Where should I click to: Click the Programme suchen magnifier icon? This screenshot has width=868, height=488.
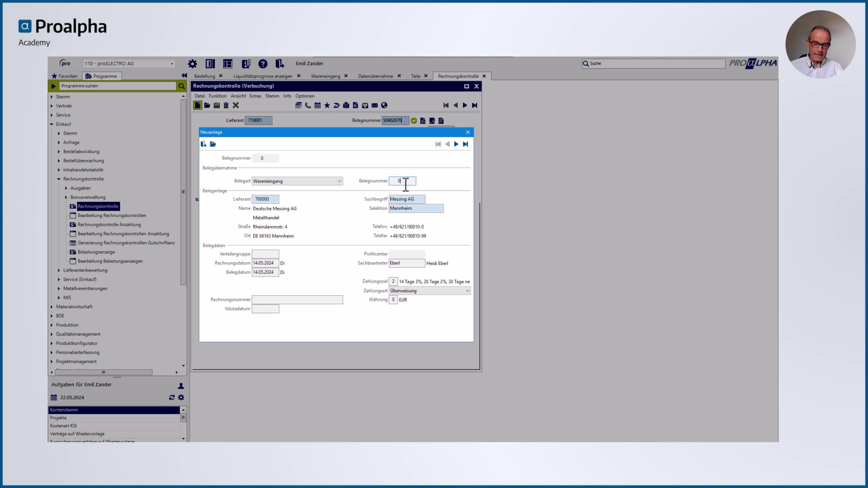pyautogui.click(x=181, y=86)
